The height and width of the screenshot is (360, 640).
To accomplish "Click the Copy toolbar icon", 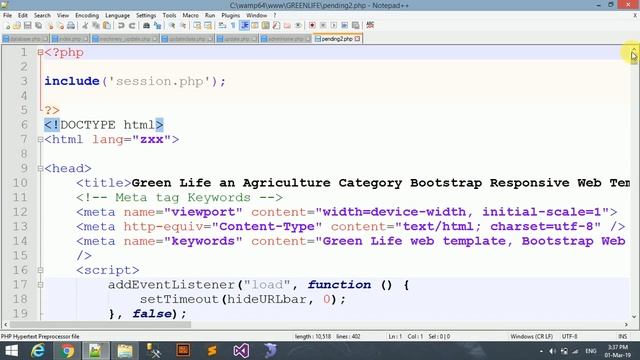I will coord(96,25).
